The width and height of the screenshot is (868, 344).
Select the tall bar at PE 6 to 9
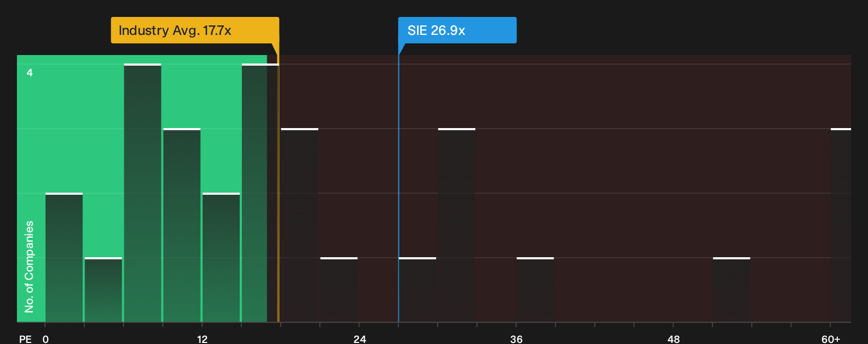click(143, 193)
